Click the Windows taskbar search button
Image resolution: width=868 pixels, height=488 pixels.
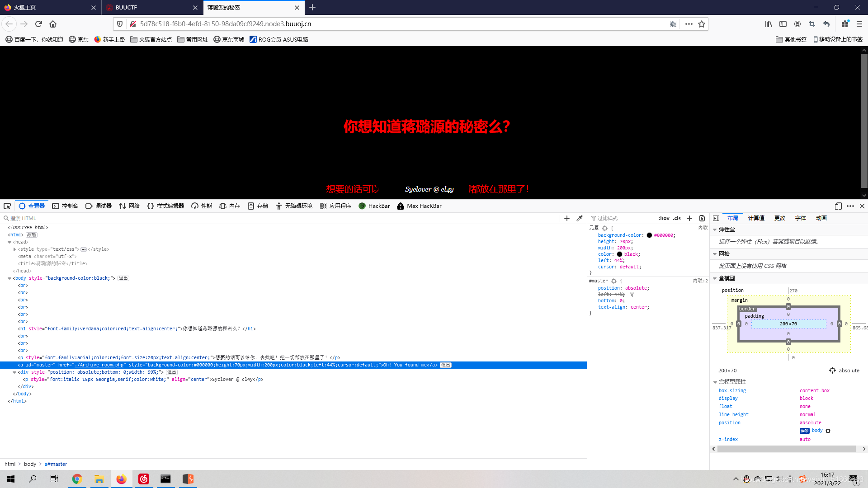pos(33,479)
